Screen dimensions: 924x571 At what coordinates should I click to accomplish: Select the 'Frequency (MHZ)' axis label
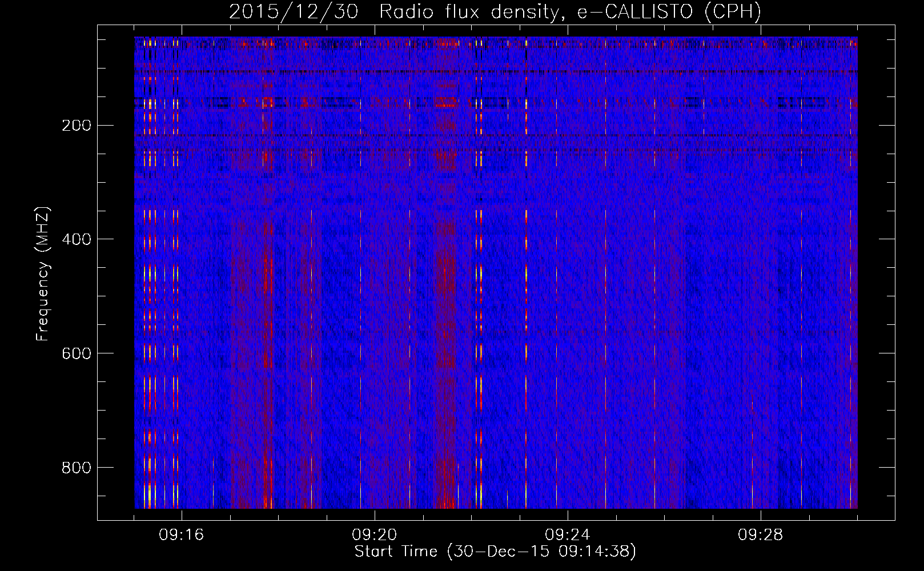pos(43,274)
